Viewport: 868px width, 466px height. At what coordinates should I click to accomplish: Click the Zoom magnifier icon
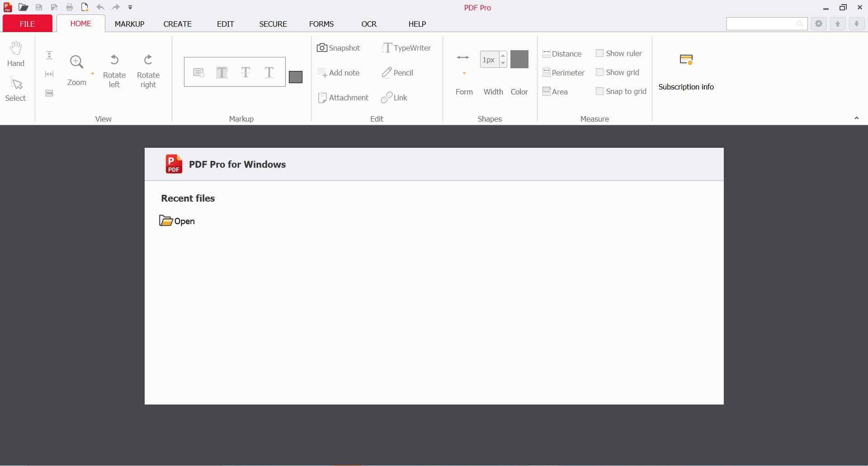pyautogui.click(x=76, y=62)
